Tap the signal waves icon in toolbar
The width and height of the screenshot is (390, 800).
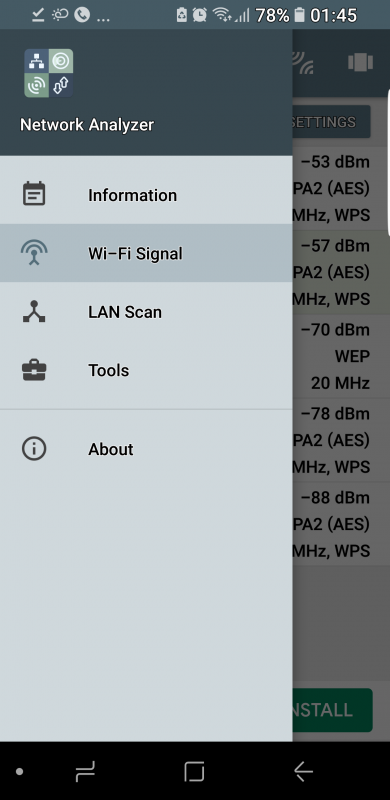point(304,63)
